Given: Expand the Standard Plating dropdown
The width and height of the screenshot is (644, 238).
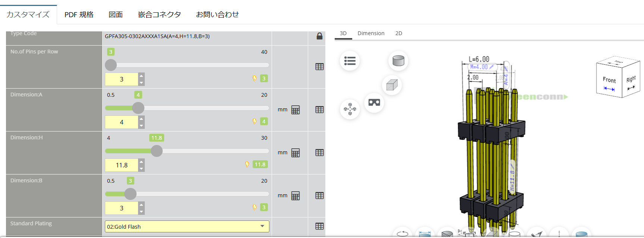Looking at the screenshot, I should point(187,226).
